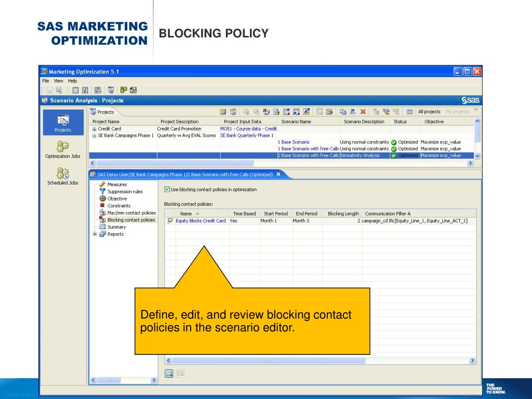This screenshot has width=532, height=399.
Task: Select the highlighted Sensativity Analysis scenario row
Action: tap(282, 156)
